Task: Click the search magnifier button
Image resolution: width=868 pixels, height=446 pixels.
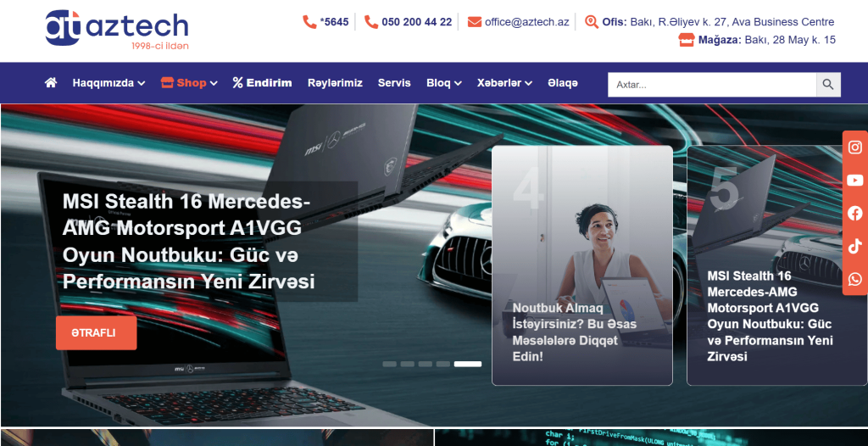Action: (x=828, y=85)
